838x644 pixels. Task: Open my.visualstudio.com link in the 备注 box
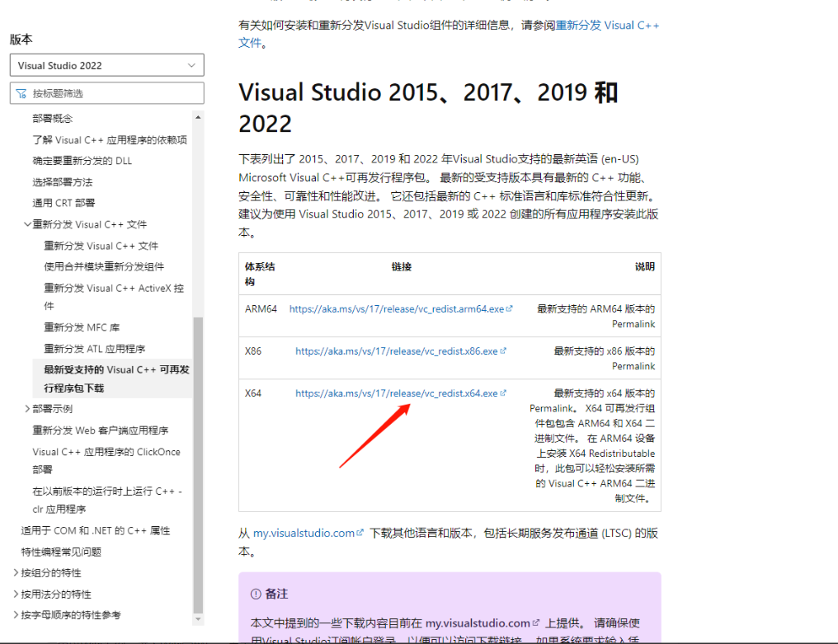point(478,623)
